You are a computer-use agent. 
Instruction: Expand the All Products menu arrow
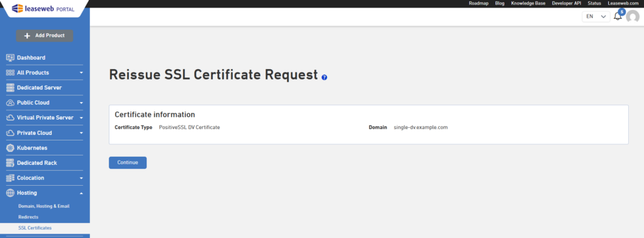click(x=81, y=73)
